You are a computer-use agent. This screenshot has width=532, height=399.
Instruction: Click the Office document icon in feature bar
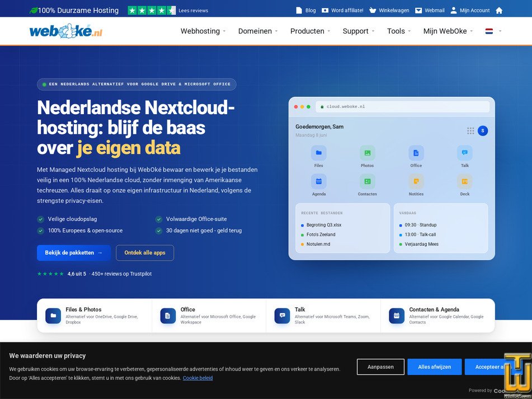point(168,316)
